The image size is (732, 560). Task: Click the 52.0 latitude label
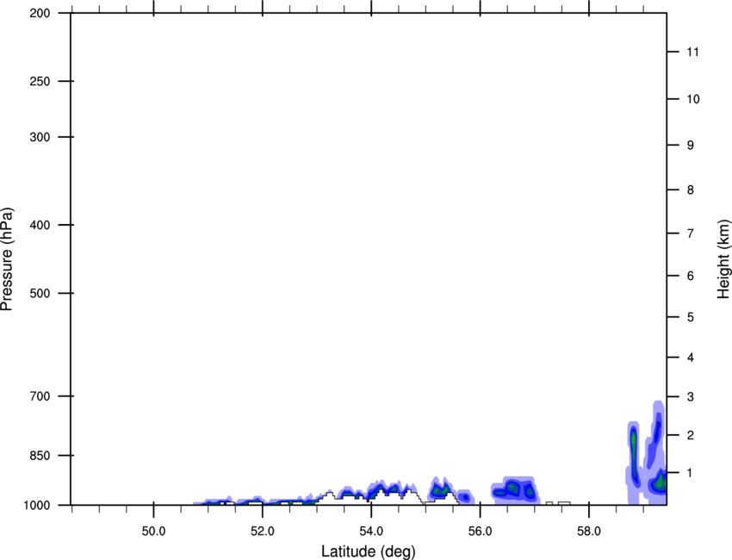(263, 532)
